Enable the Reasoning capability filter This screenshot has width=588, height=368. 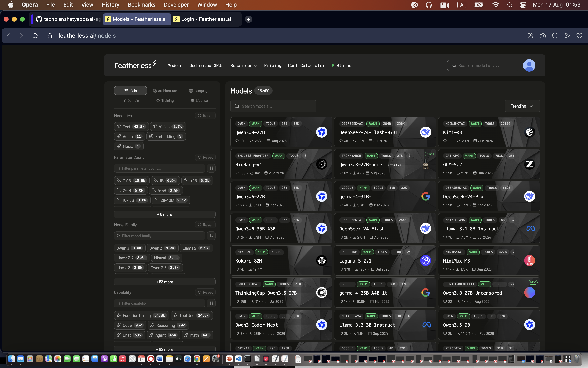(x=168, y=325)
